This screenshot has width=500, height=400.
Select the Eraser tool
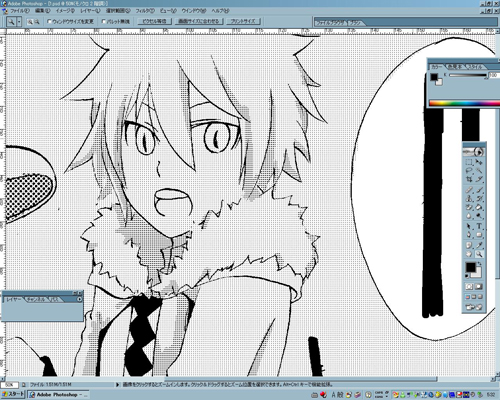click(469, 207)
